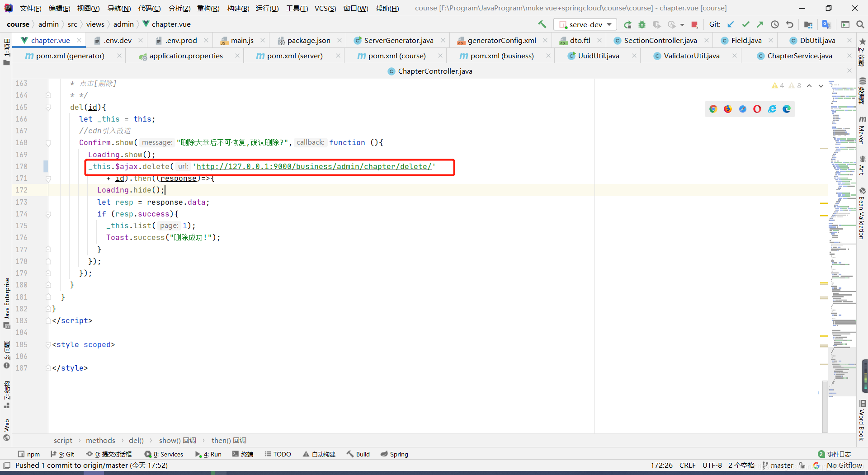Viewport: 868px width, 475px height.
Task: Open the VCS(S) menu
Action: click(325, 8)
